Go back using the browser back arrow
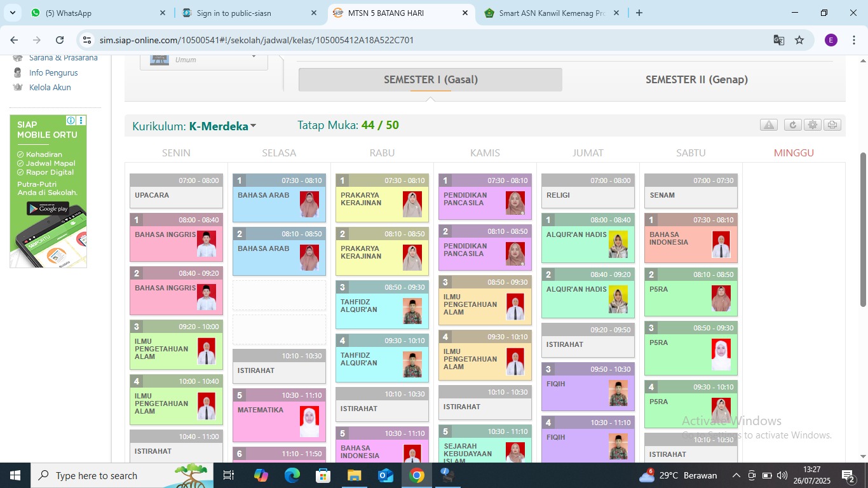The height and width of the screenshot is (488, 868). [14, 39]
